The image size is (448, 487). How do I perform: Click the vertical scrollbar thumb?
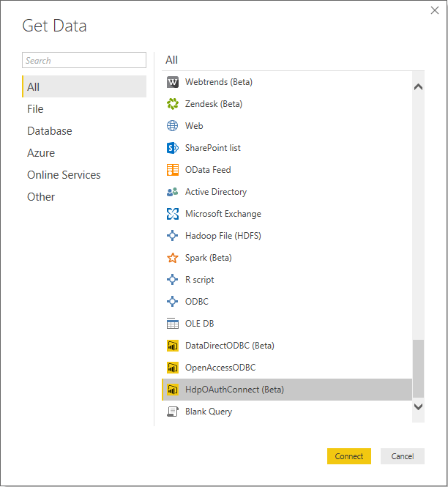[418, 368]
